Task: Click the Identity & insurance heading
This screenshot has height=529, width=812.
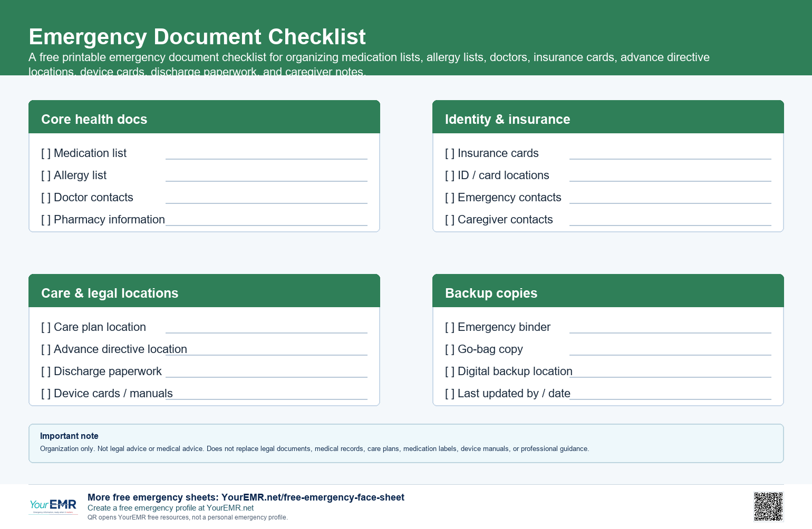Action: tap(507, 120)
